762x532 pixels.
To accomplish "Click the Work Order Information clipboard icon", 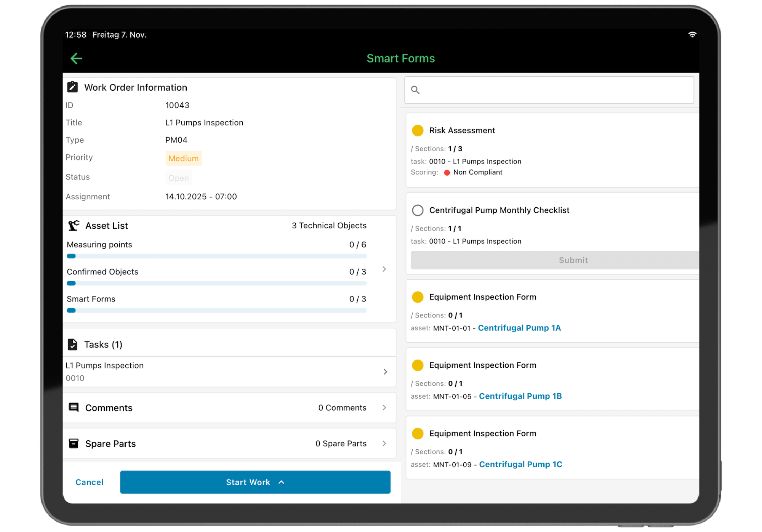I will coord(72,87).
